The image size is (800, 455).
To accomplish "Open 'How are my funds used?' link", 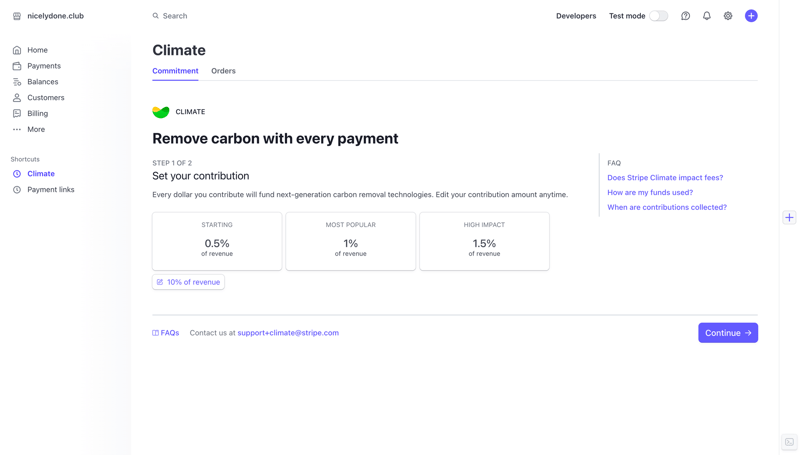I will pos(650,192).
